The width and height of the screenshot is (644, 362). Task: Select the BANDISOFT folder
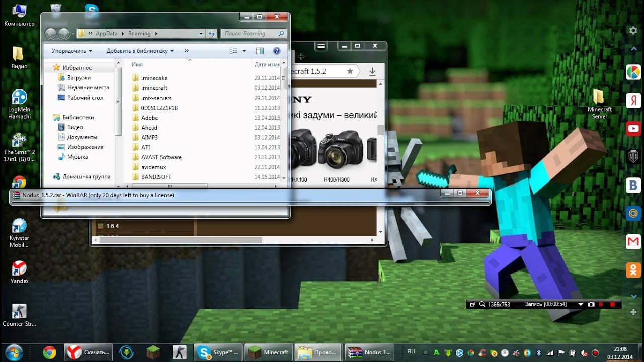pyautogui.click(x=156, y=177)
